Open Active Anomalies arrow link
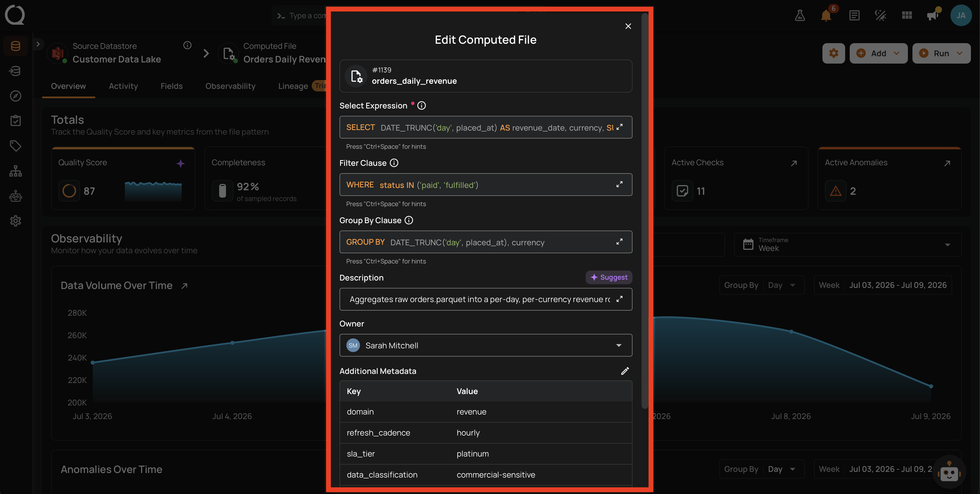This screenshot has height=494, width=980. 947,163
